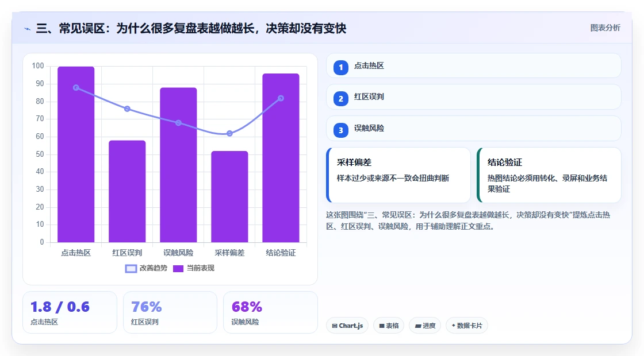Select the 误触风险 list row
644x356 pixels.
pos(474,129)
